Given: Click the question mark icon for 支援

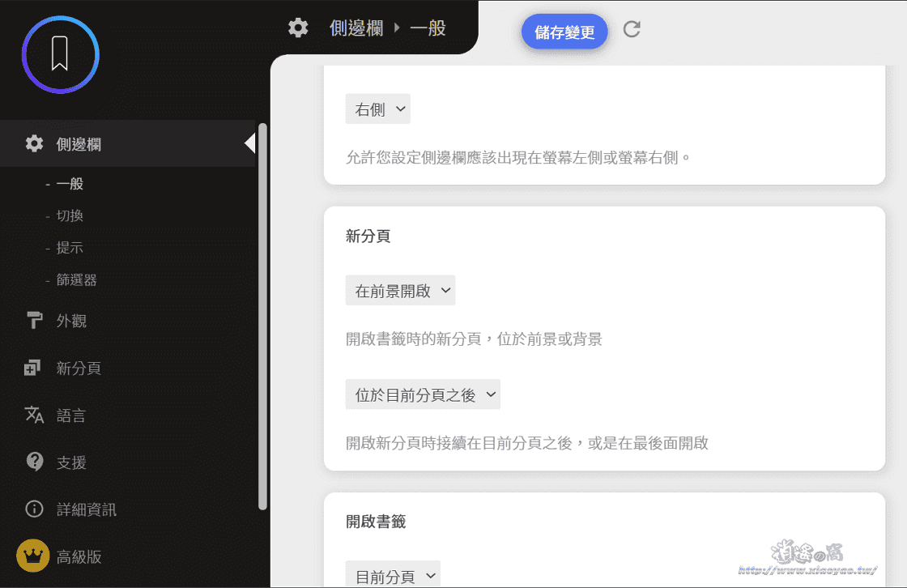Looking at the screenshot, I should point(35,462).
